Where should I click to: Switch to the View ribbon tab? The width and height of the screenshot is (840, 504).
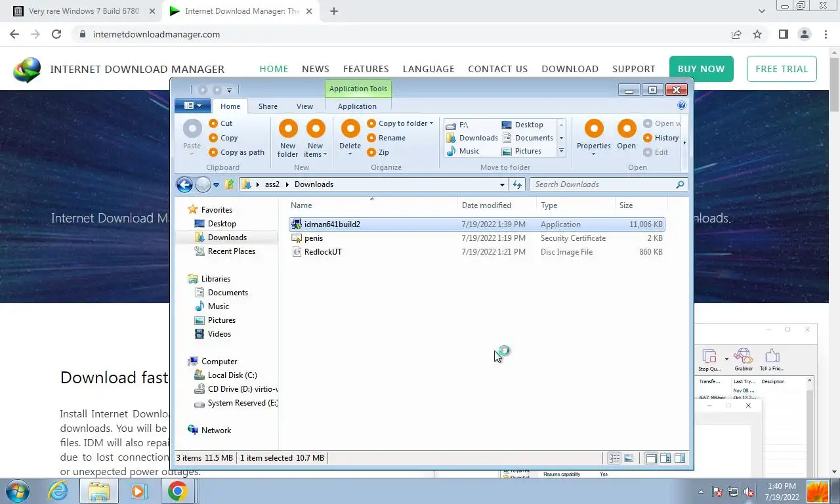[304, 106]
